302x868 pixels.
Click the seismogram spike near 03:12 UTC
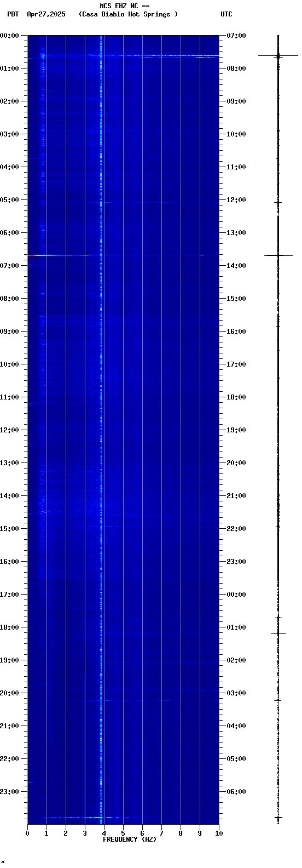(278, 700)
